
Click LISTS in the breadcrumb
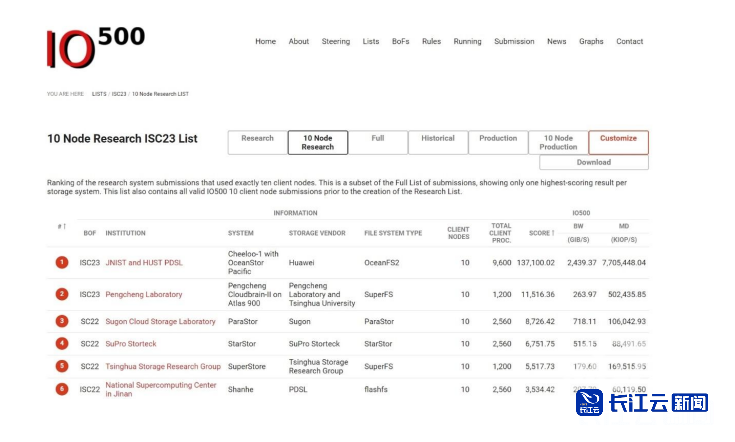(99, 94)
